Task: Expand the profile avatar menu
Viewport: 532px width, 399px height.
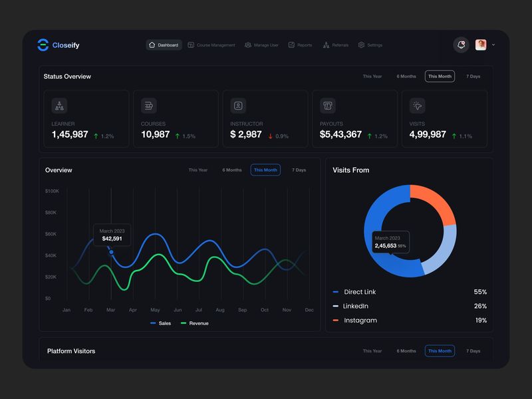Action: (x=482, y=45)
